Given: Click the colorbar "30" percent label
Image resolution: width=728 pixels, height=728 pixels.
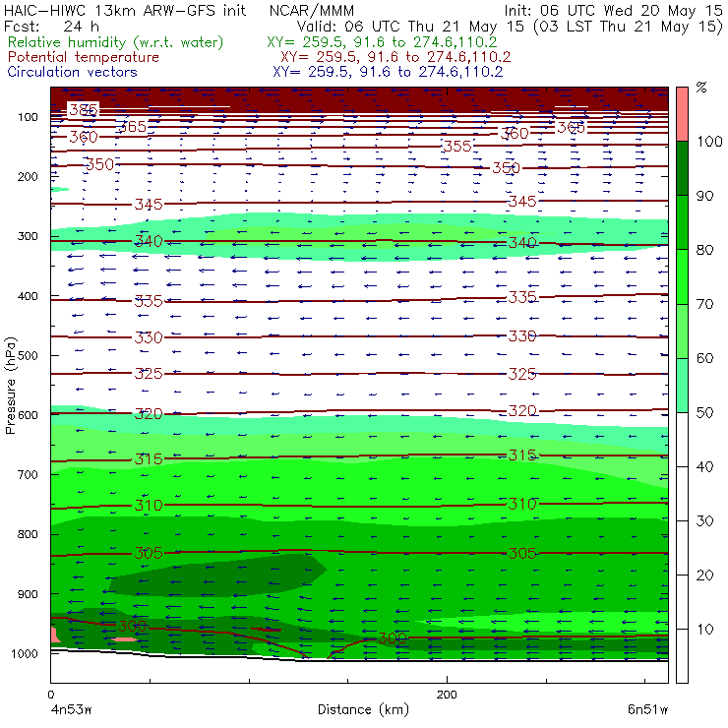Looking at the screenshot, I should (x=704, y=521).
